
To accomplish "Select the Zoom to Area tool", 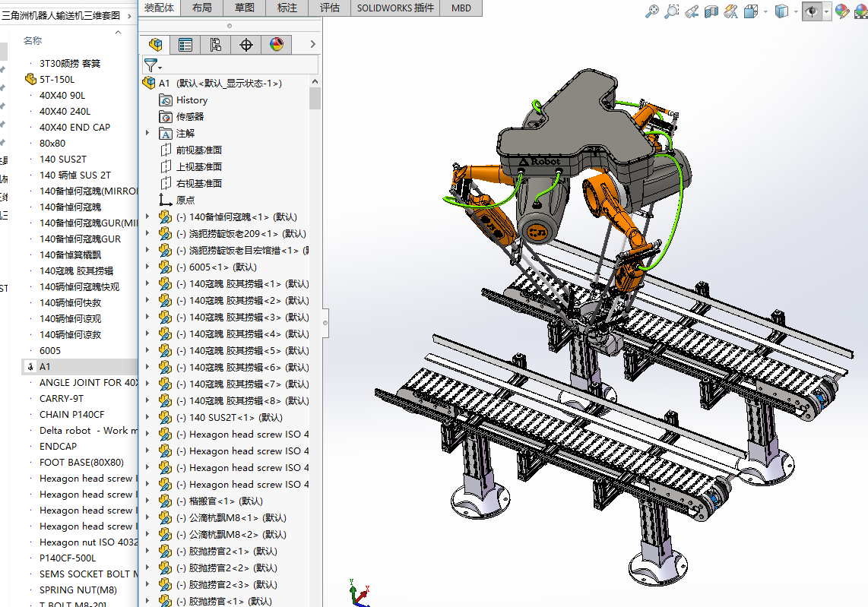I will [x=671, y=11].
